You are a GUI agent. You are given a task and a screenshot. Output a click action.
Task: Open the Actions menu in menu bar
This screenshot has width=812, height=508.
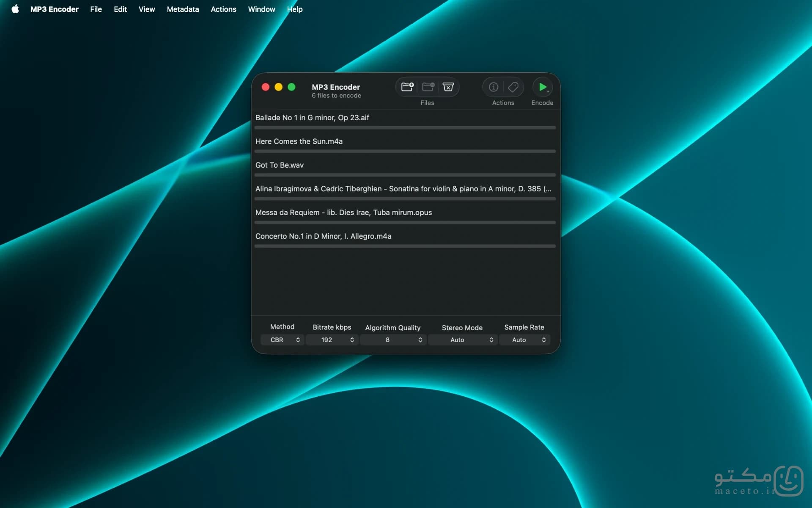pos(223,9)
